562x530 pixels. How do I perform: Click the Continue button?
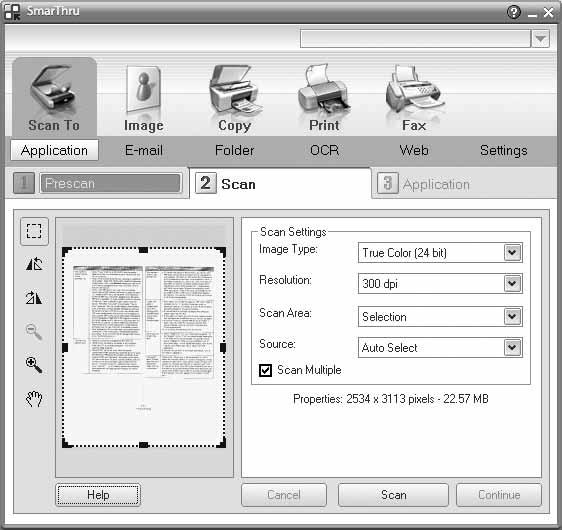(499, 495)
